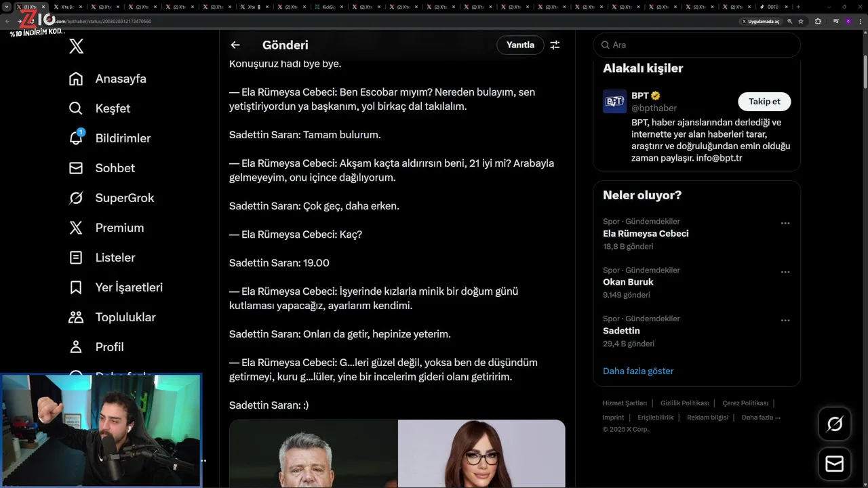Open Ela Rümeysa Cebeci trending topic
Viewport: 868px width, 488px height.
(646, 233)
